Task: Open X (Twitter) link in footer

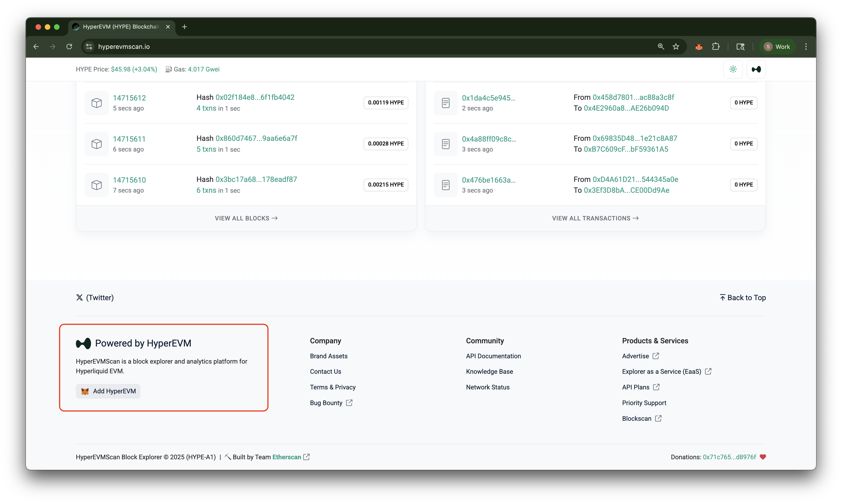Action: (x=95, y=298)
